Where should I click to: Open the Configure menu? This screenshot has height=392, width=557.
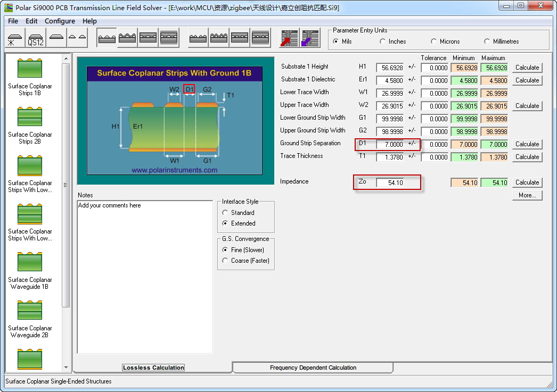pos(60,21)
